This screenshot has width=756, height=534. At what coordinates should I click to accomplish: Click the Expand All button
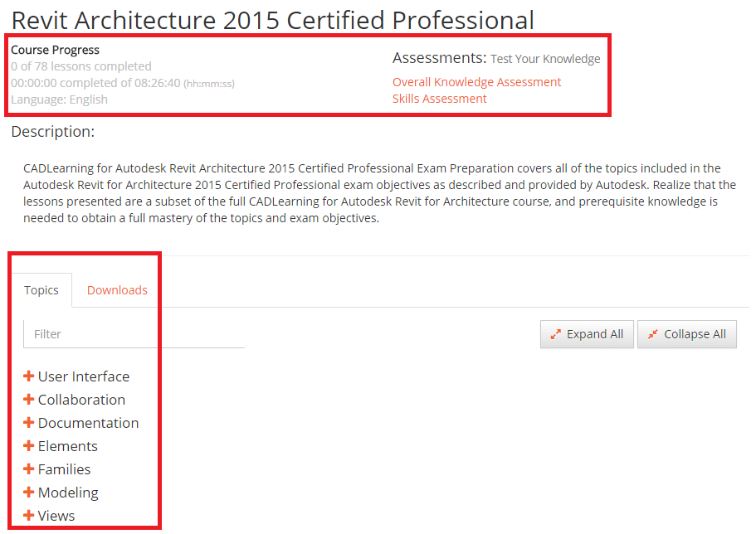tap(587, 334)
